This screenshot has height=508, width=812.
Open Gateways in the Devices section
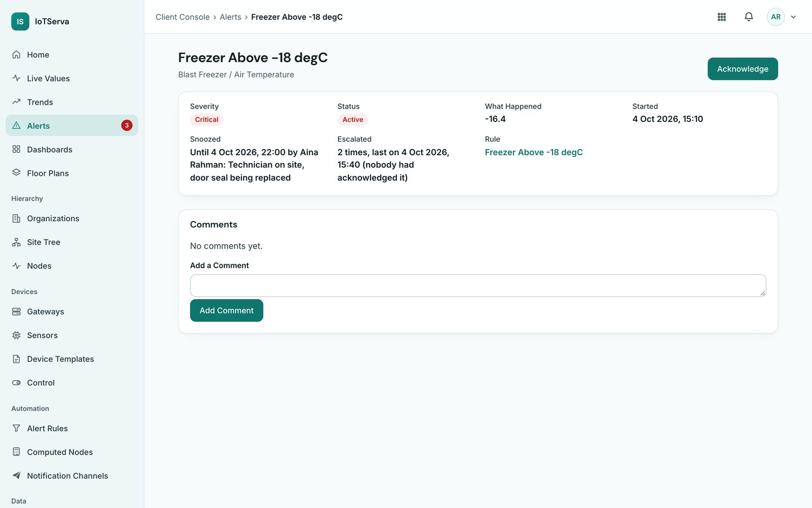coord(72,312)
